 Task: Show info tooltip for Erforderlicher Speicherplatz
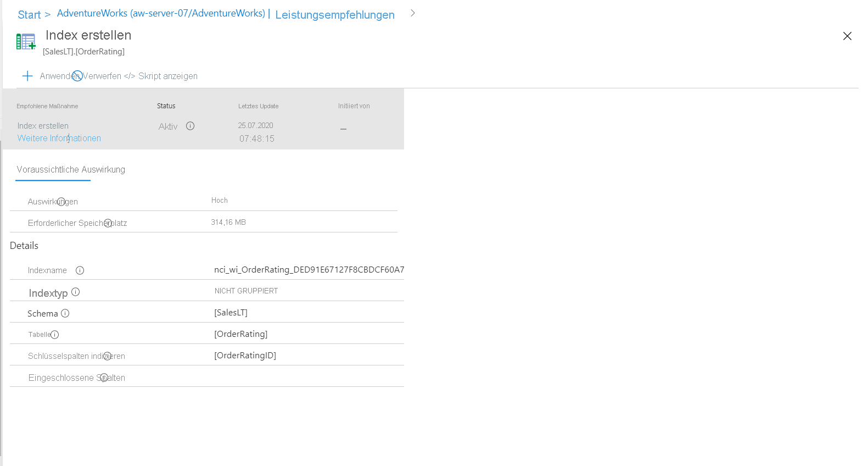click(108, 223)
